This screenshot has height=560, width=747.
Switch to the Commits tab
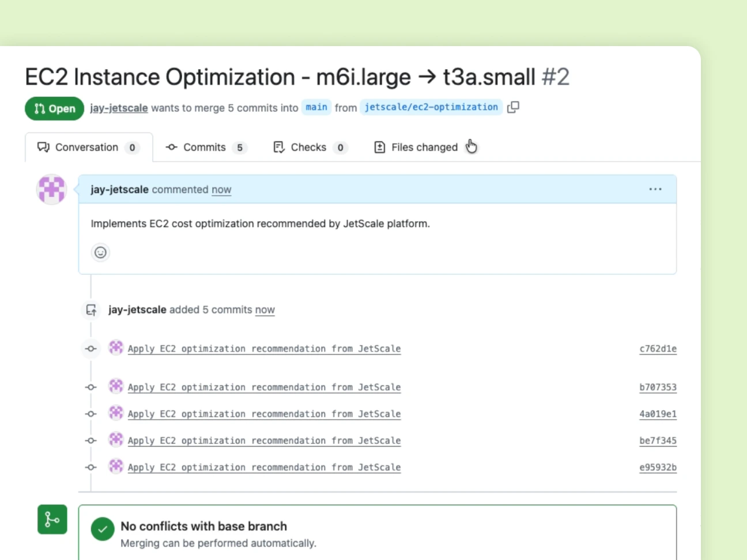point(206,147)
